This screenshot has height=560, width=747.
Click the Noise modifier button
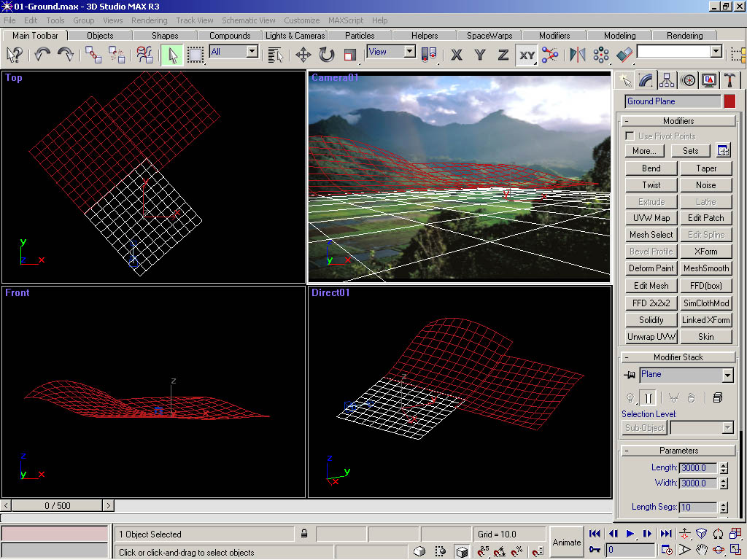[705, 184]
